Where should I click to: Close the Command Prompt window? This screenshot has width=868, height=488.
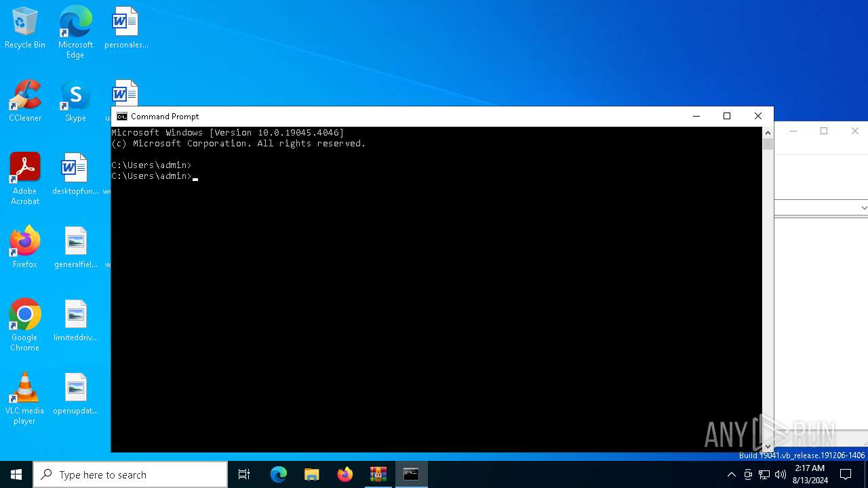[758, 117]
